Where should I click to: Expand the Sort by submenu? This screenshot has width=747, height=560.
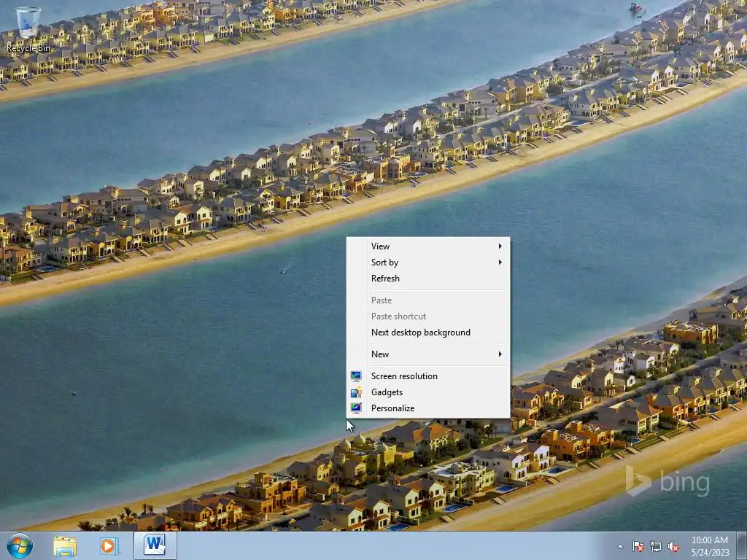[x=427, y=262]
